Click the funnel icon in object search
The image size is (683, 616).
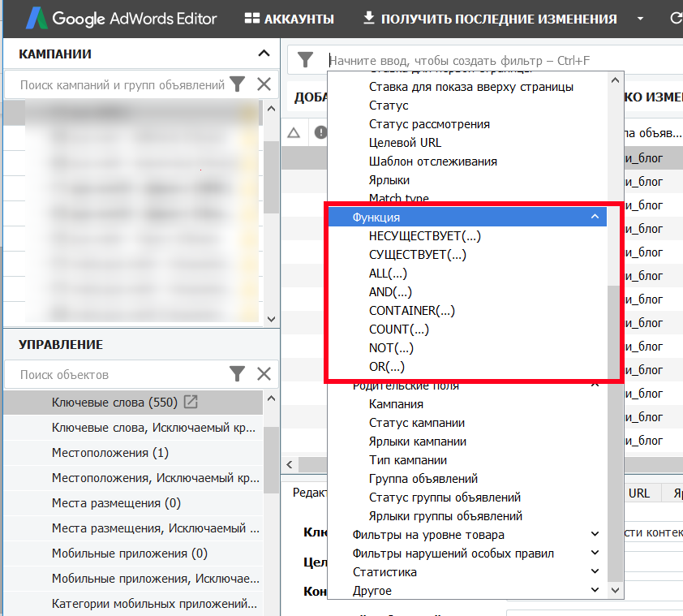click(238, 374)
